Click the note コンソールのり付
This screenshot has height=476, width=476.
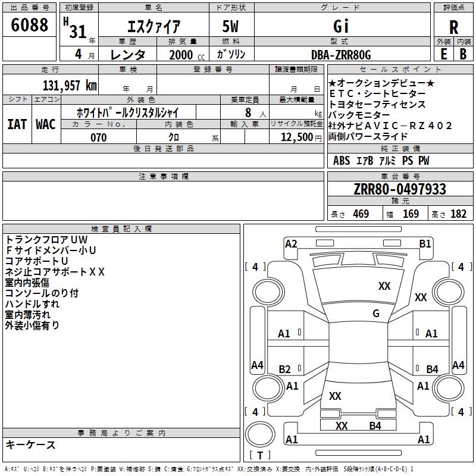(x=42, y=293)
